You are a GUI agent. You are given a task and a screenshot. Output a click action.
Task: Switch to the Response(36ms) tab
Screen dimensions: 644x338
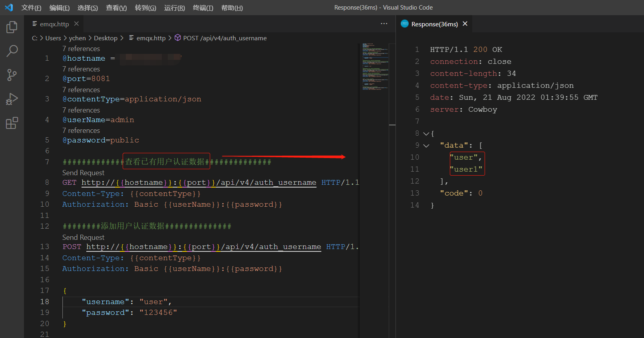click(434, 24)
